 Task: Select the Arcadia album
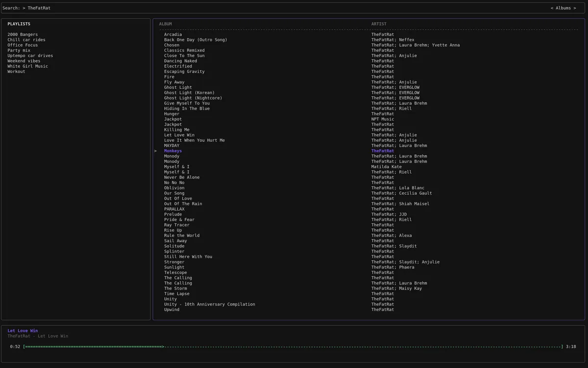(x=173, y=34)
